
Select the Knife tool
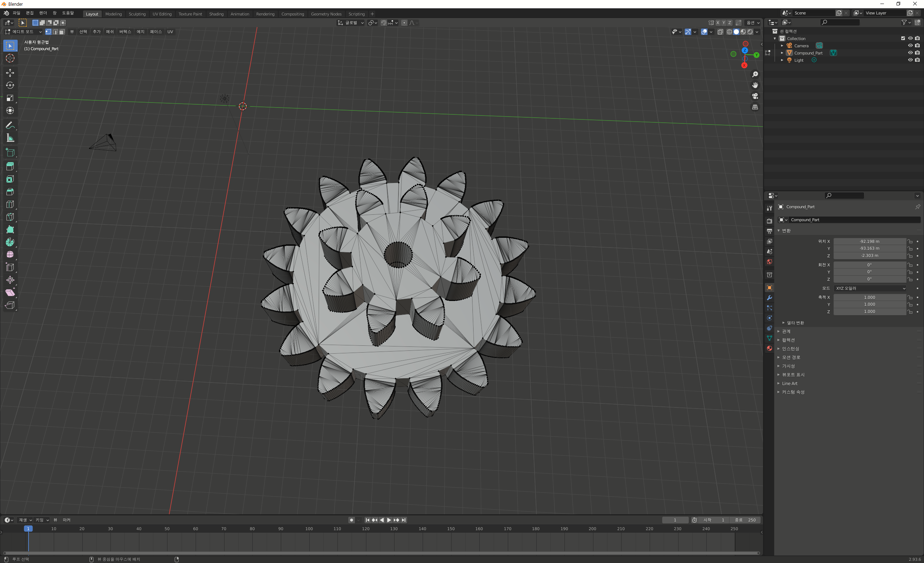coord(10,217)
